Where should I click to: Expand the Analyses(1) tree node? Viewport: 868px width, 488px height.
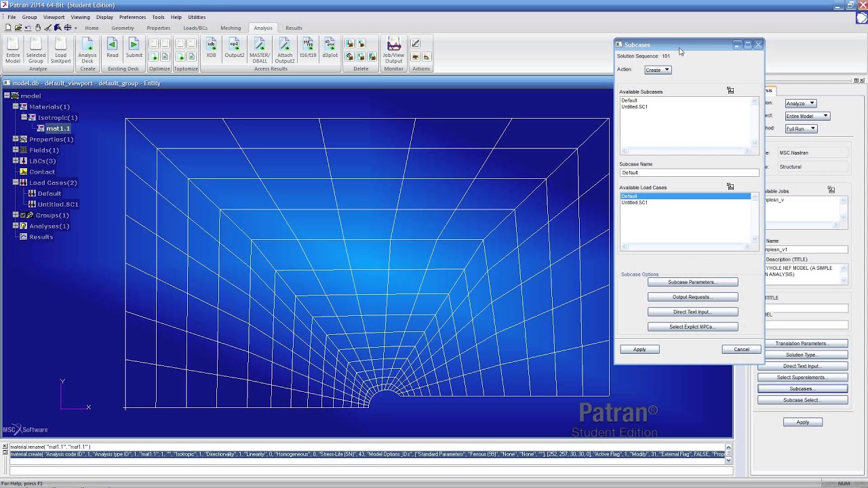(x=15, y=226)
